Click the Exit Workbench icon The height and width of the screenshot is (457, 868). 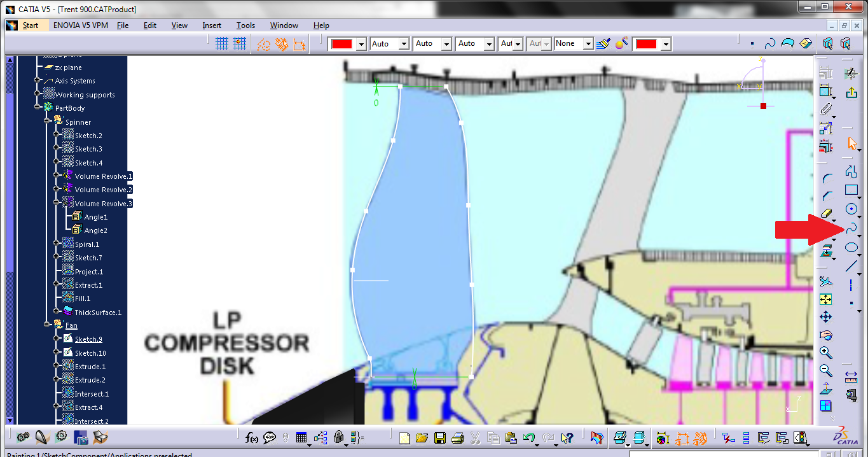tap(851, 94)
